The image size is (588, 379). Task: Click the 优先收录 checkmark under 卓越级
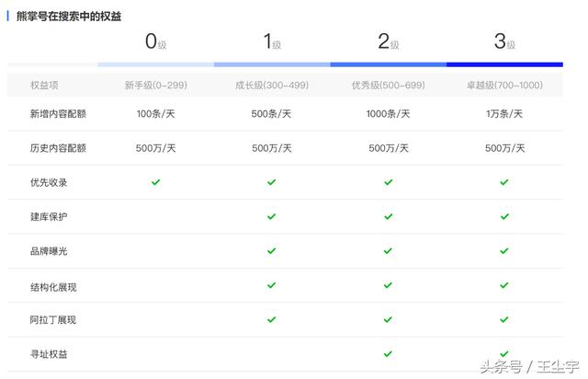(x=503, y=182)
